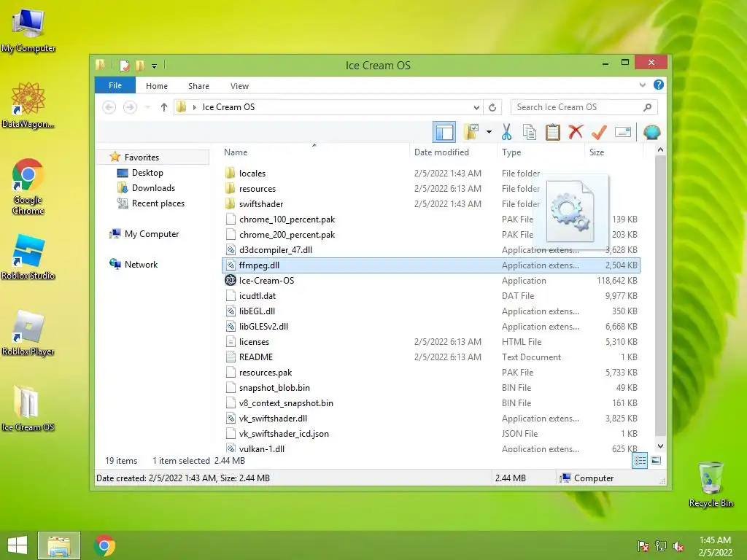The height and width of the screenshot is (560, 747).
Task: Click the red X Delete icon
Action: click(576, 131)
